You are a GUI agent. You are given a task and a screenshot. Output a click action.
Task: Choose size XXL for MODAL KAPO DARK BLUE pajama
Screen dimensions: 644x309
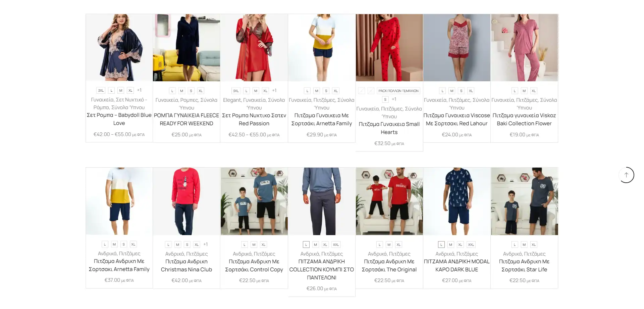coord(471,245)
